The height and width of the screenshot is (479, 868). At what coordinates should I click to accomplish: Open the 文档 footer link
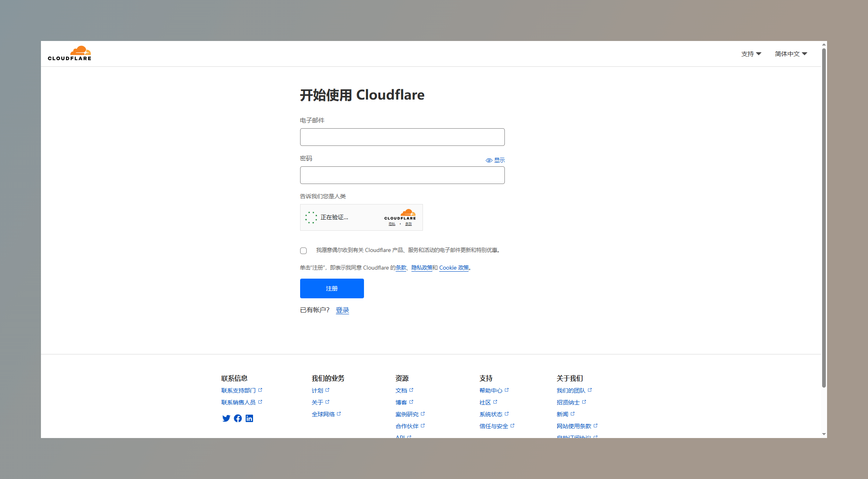tap(405, 390)
